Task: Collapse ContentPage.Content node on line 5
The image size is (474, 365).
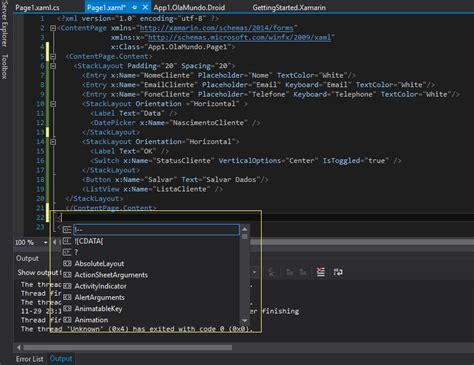Action: (53, 56)
